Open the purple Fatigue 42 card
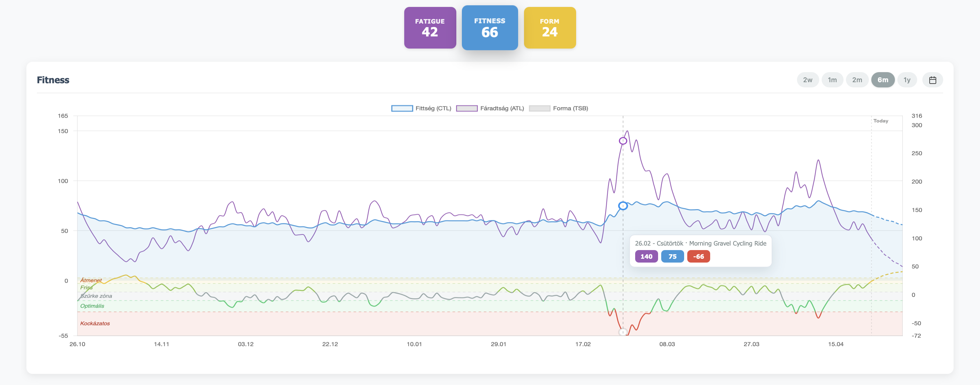Viewport: 980px width, 385px height. click(430, 28)
